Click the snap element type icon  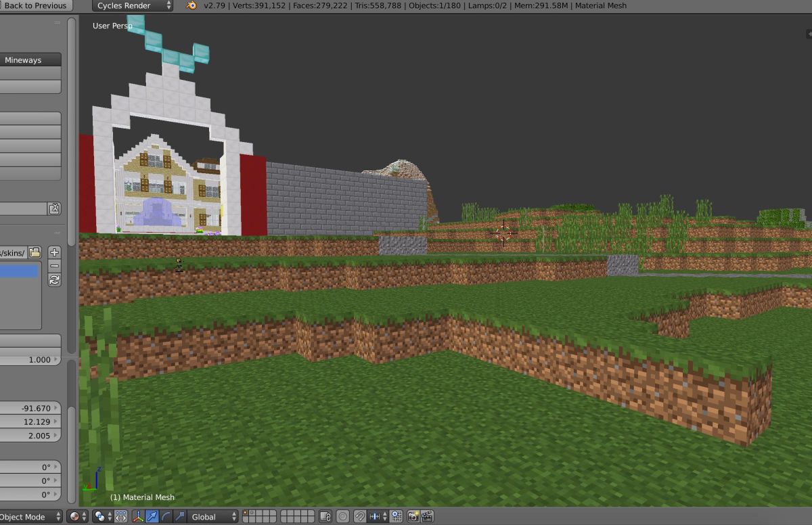click(x=375, y=516)
